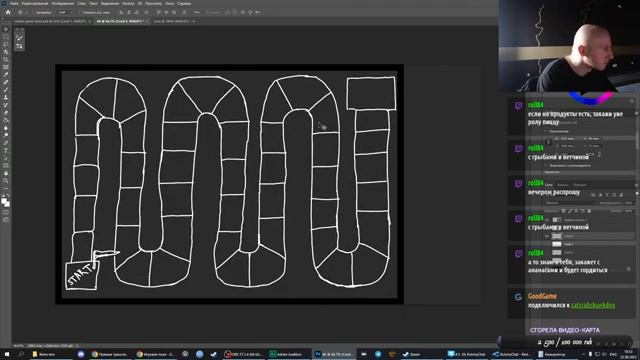
Task: Open the Окно menu
Action: point(169,3)
